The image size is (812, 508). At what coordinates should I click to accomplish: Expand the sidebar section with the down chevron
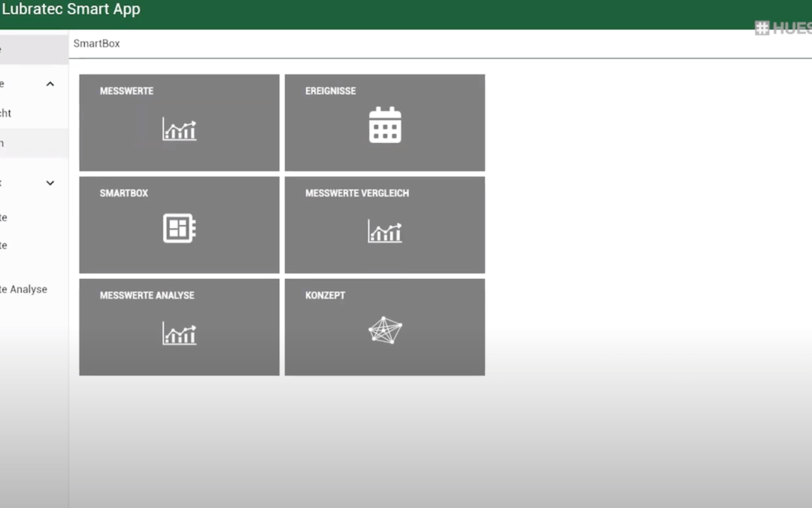[x=50, y=183]
